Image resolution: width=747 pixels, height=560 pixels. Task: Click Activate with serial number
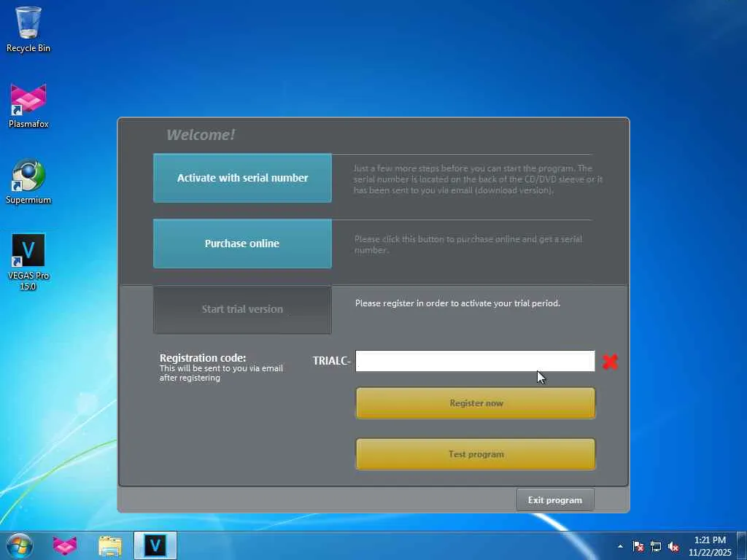pyautogui.click(x=242, y=178)
